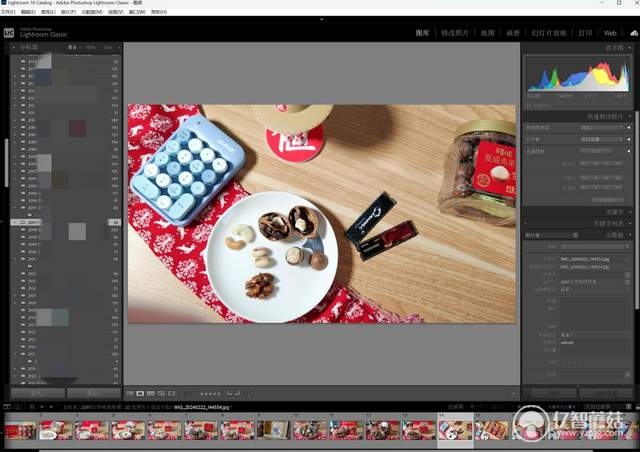Click the main window display icon in the filmstrip bar

pyautogui.click(x=7, y=407)
